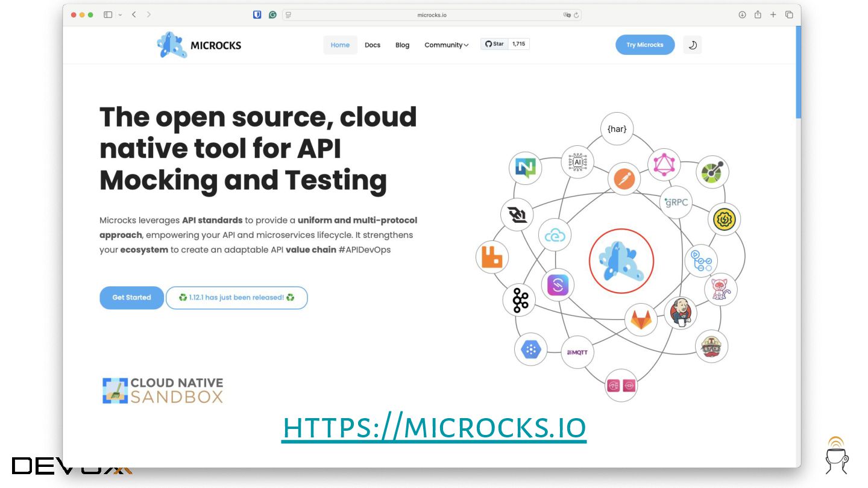
Task: Show the tab overview
Action: click(789, 14)
